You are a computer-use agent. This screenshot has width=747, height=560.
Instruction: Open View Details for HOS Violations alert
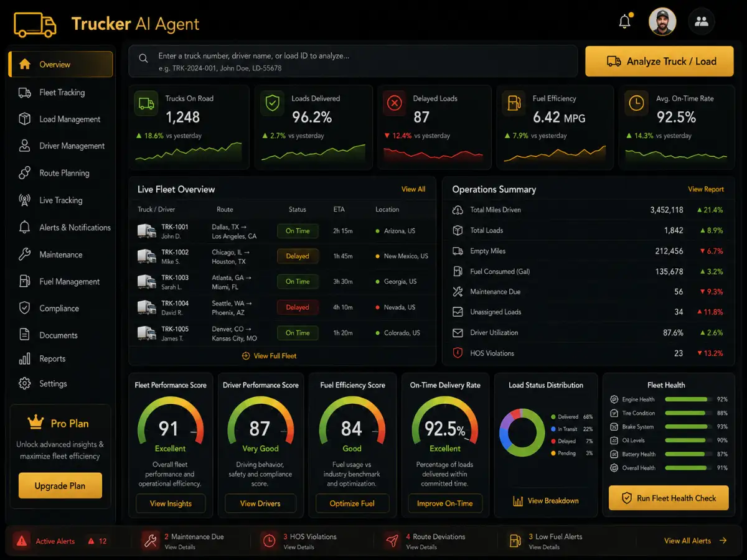coord(299,547)
